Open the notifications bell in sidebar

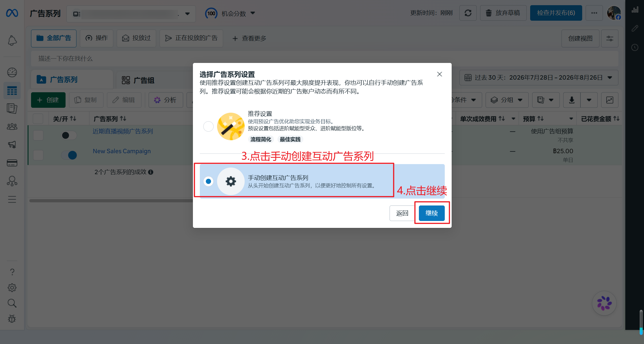pos(12,41)
